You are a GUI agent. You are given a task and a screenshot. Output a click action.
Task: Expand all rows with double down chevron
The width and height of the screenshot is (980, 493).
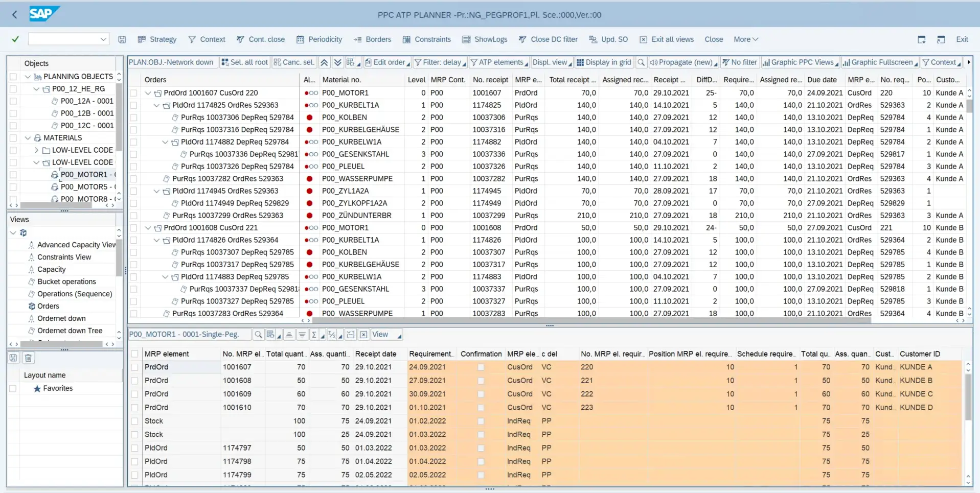coord(337,62)
